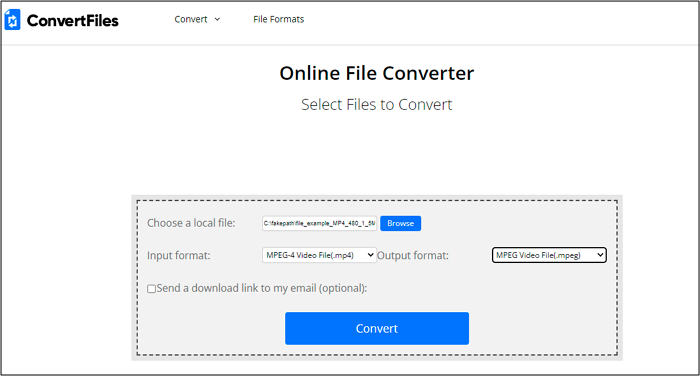Viewport: 700px width, 376px height.
Task: Click the 'Input format:' label
Action: click(x=179, y=255)
